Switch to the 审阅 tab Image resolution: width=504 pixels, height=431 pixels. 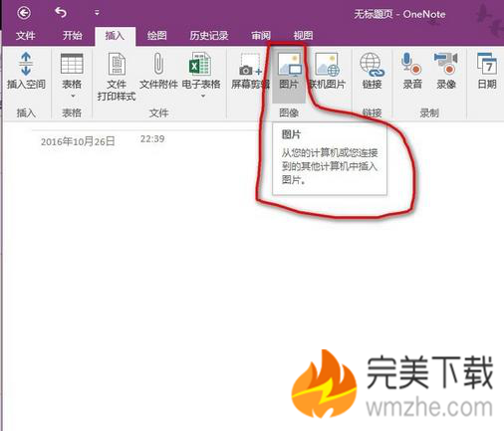tap(261, 36)
